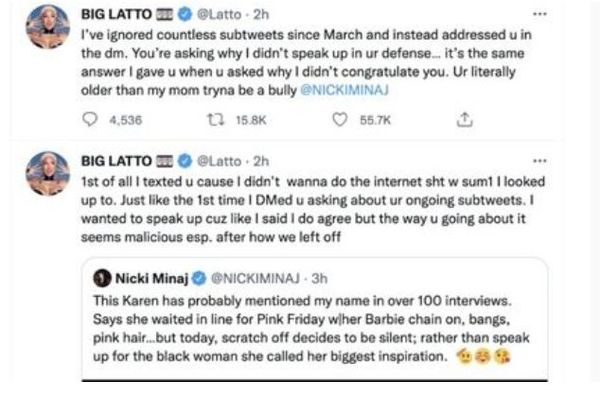Like the first tweet with the heart icon
Image resolution: width=600 pixels, height=398 pixels.
click(339, 119)
